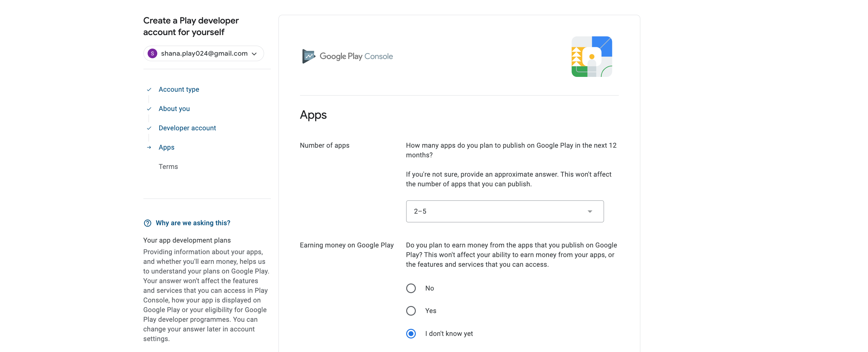Select the Yes radio button
Viewport: 868px width, 352px height.
(410, 310)
